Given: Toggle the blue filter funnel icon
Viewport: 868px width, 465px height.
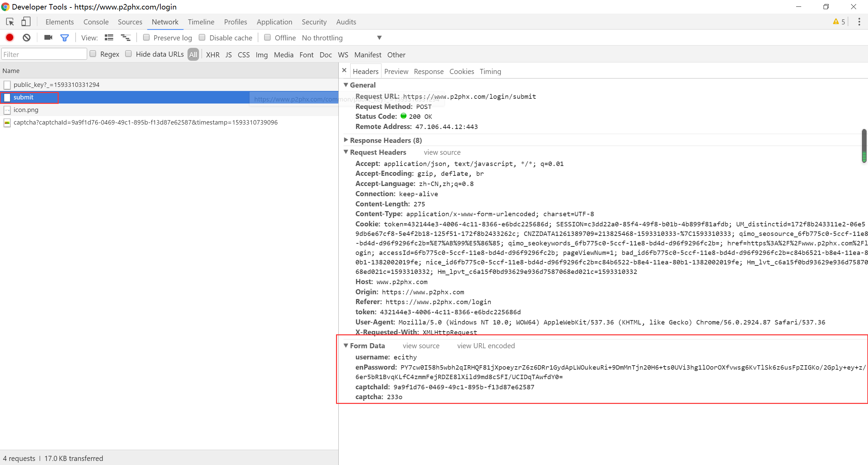Looking at the screenshot, I should point(64,38).
